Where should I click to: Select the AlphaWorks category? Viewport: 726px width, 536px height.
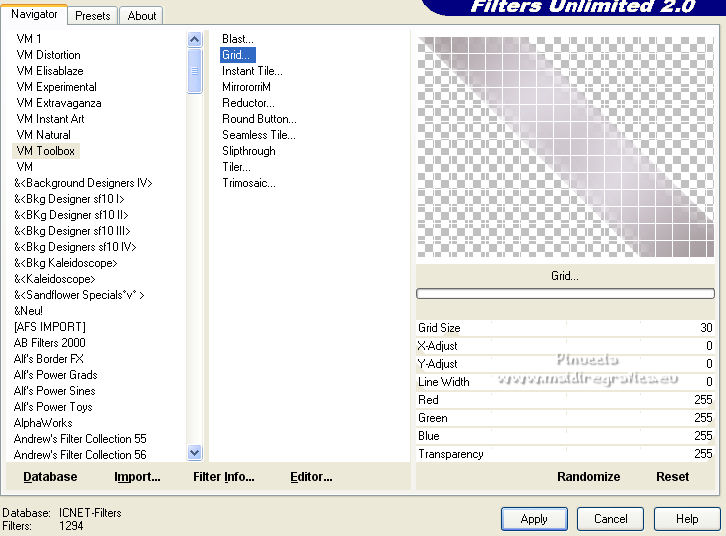[x=43, y=423]
